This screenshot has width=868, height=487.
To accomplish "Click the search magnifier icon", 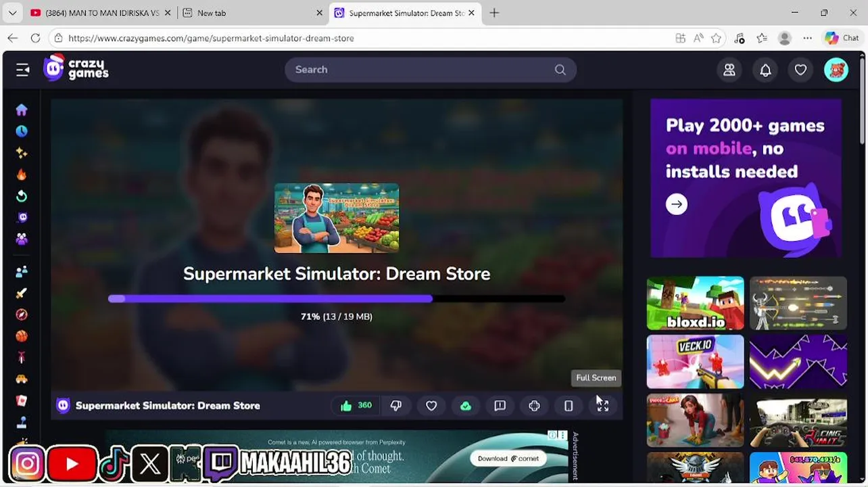I will click(560, 70).
